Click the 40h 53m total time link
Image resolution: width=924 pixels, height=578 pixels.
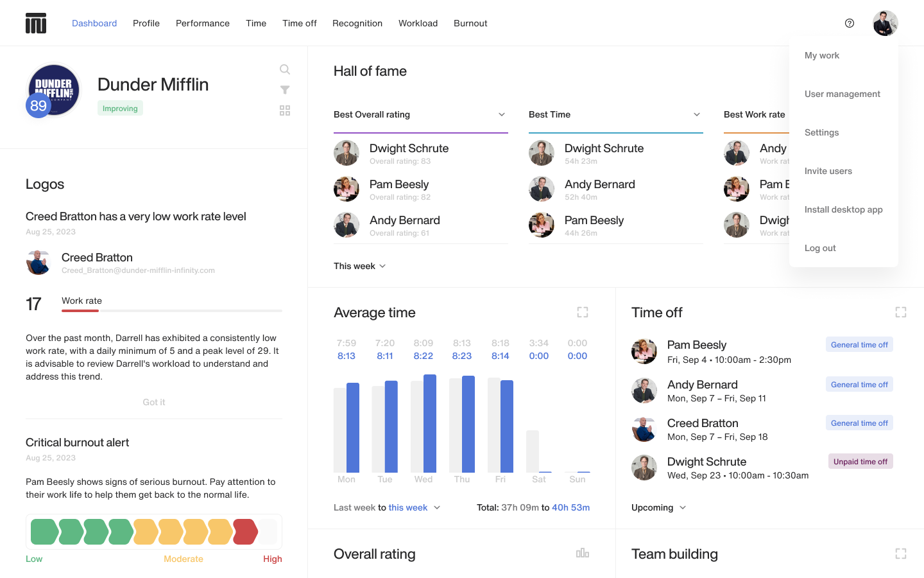coord(571,507)
